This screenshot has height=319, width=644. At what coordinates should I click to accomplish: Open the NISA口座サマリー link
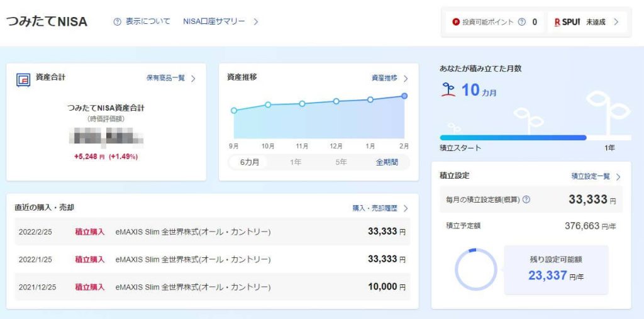click(x=214, y=21)
